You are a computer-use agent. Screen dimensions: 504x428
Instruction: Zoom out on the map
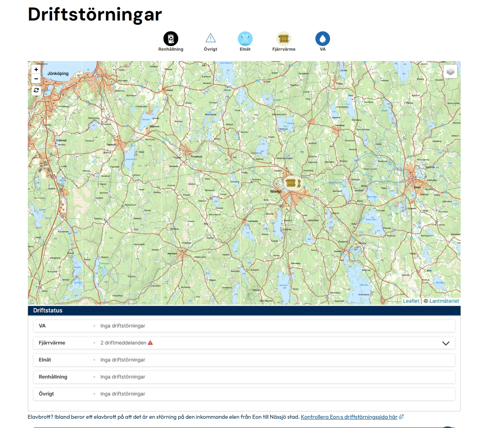pyautogui.click(x=36, y=79)
